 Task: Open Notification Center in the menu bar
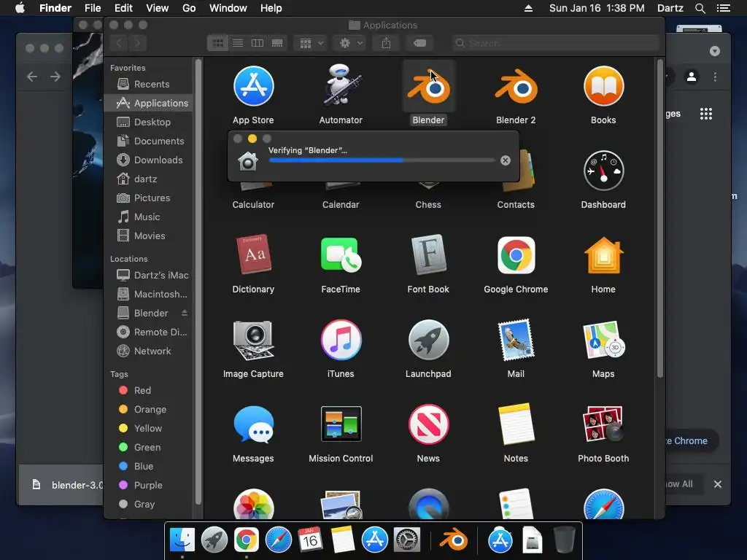click(724, 8)
